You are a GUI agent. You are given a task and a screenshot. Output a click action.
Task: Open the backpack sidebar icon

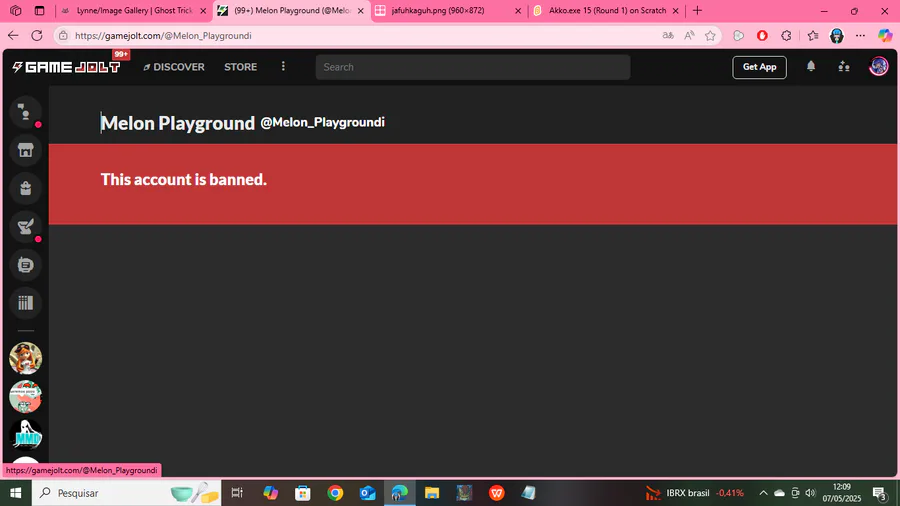25,188
